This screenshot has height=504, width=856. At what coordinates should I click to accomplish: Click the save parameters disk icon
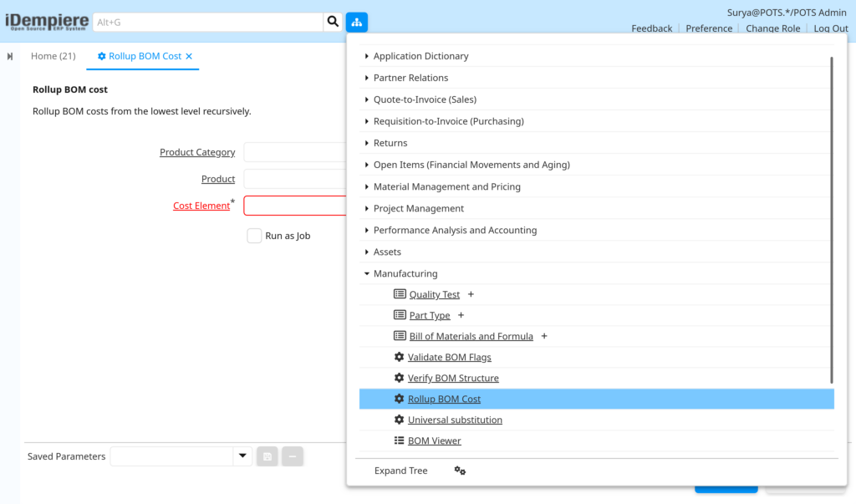point(267,456)
